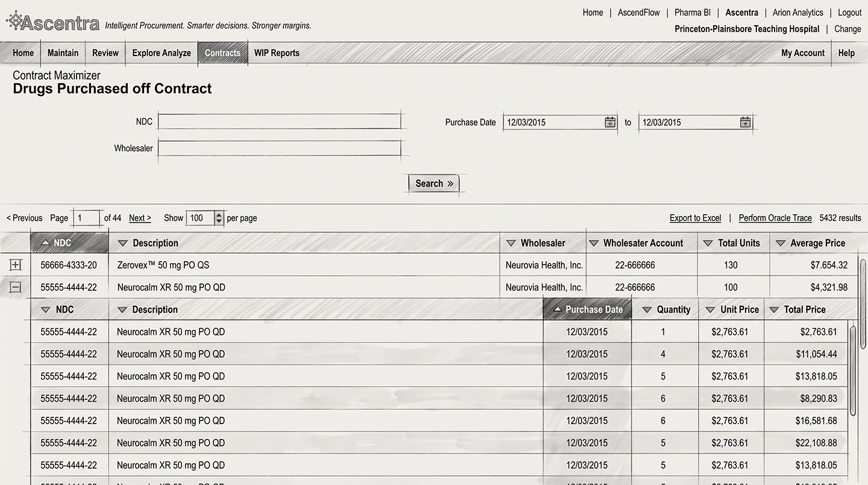Sort main table by Description column
Image resolution: width=868 pixels, height=485 pixels.
pyautogui.click(x=304, y=243)
